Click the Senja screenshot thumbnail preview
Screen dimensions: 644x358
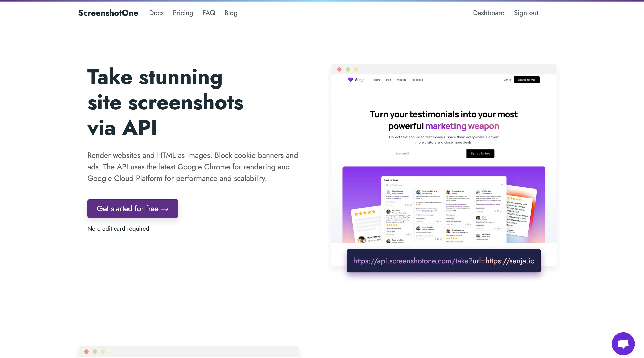[444, 167]
